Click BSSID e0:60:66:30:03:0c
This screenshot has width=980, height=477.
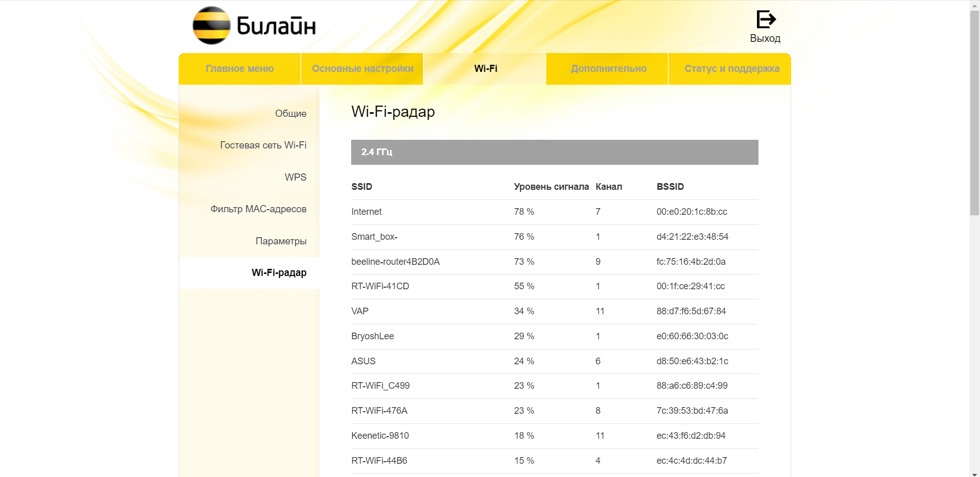pyautogui.click(x=692, y=336)
